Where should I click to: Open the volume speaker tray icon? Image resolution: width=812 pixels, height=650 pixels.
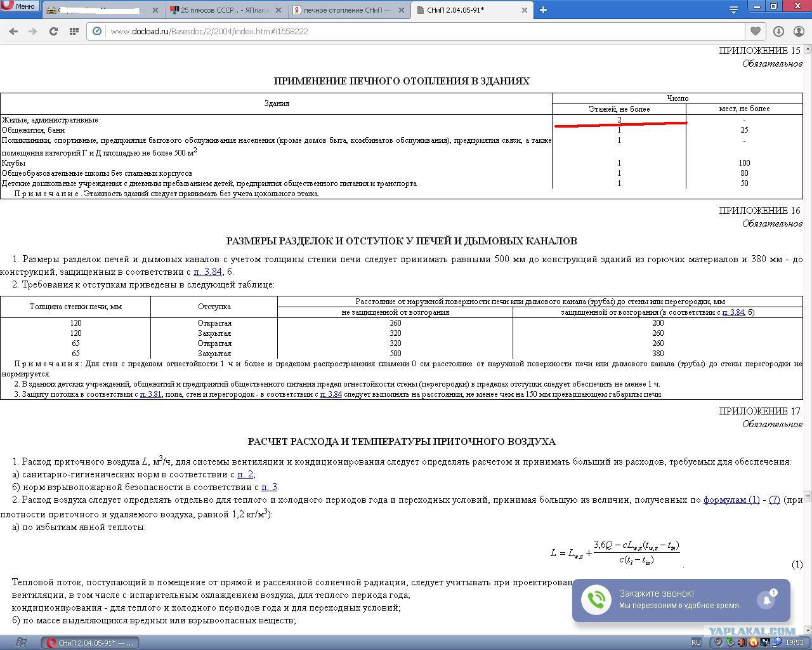point(742,642)
